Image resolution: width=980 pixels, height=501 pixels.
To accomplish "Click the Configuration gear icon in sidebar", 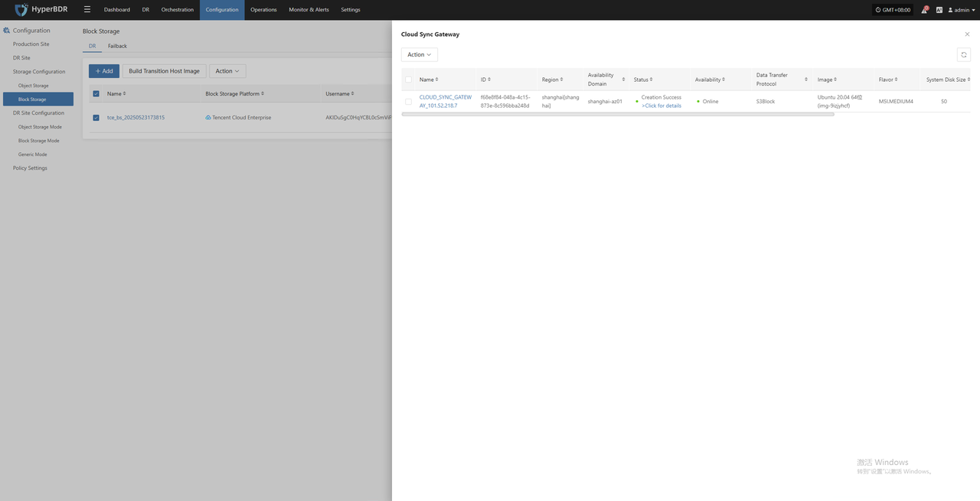I will (6, 31).
